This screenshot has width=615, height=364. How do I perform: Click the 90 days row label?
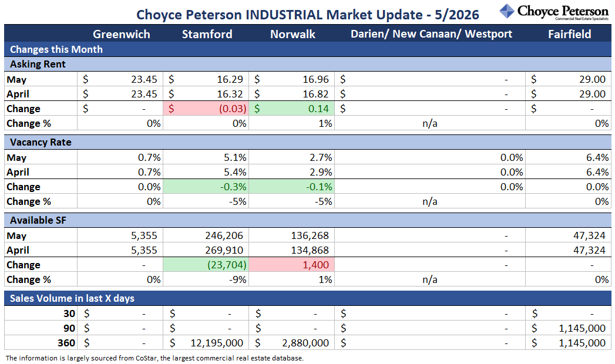tap(69, 328)
